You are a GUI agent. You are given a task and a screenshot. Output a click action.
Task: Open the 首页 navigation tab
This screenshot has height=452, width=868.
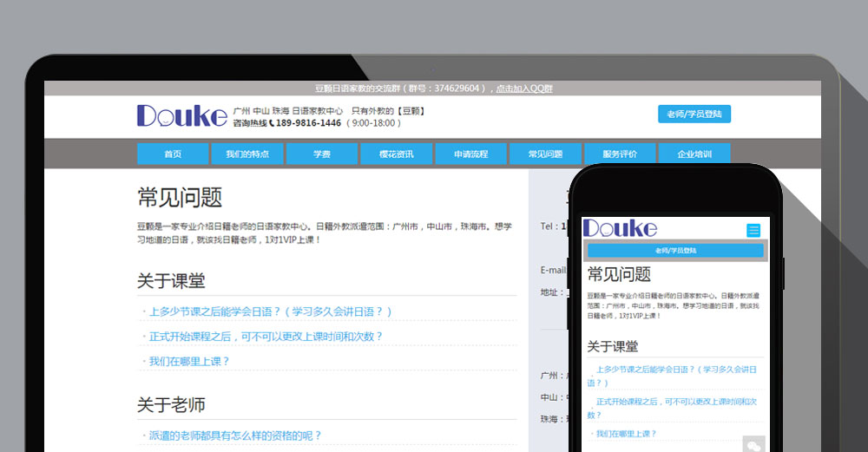(173, 154)
